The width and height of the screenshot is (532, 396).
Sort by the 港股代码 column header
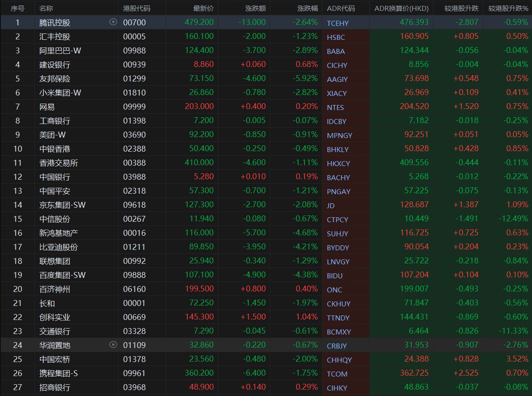pos(136,9)
